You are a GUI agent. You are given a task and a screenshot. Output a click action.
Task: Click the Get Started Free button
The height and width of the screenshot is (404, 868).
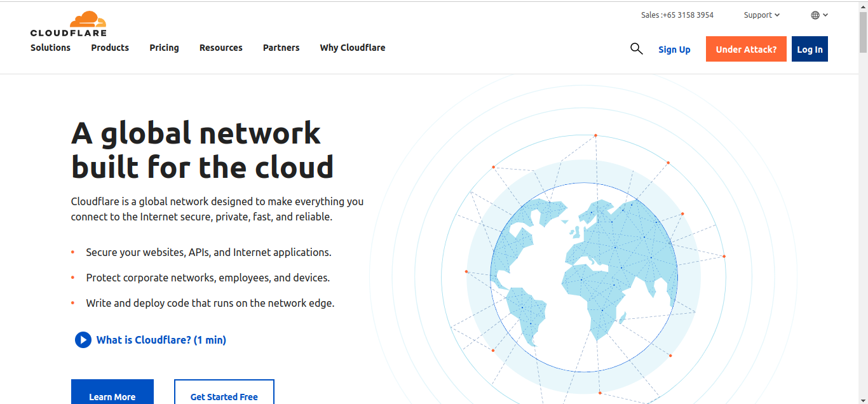(224, 392)
